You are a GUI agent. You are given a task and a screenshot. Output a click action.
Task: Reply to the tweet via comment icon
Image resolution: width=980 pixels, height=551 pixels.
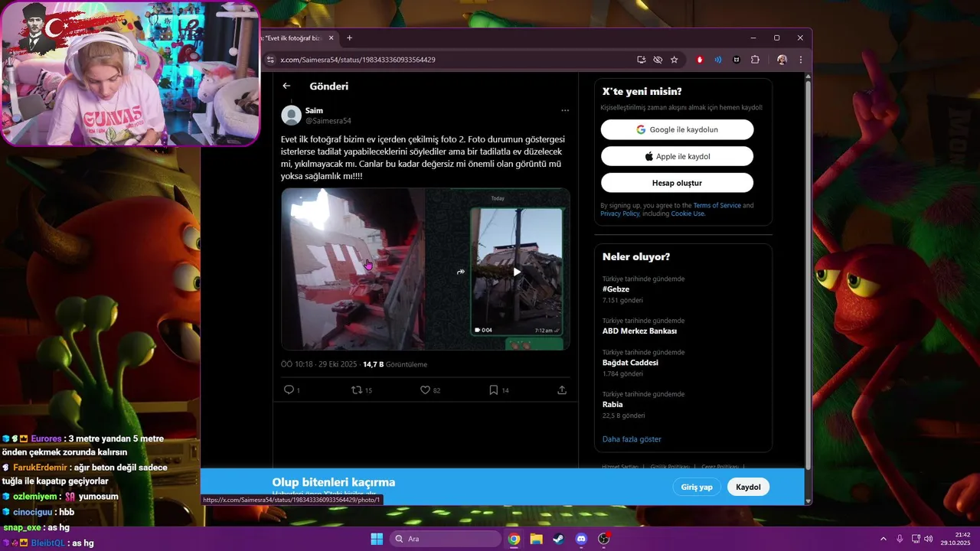click(x=289, y=390)
